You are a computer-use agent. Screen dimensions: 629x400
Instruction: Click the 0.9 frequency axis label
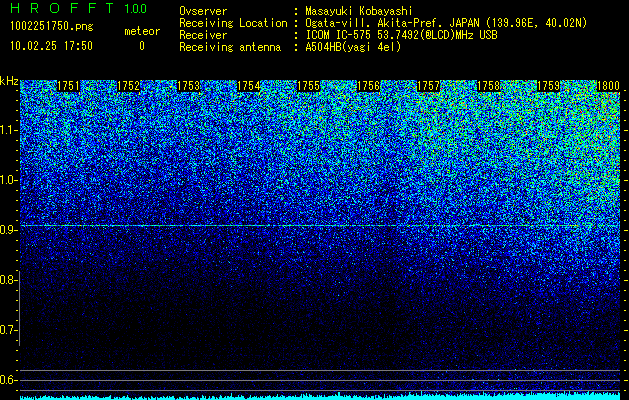[8, 230]
